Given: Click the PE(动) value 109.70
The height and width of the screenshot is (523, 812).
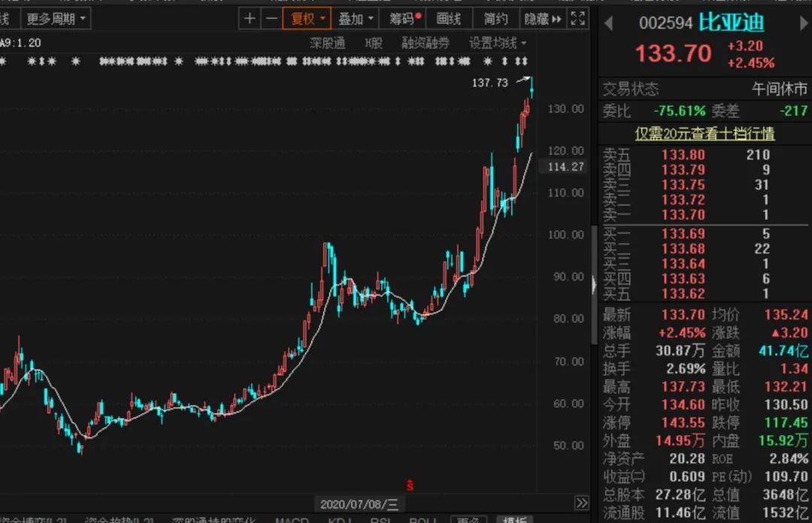Looking at the screenshot, I should coord(786,476).
